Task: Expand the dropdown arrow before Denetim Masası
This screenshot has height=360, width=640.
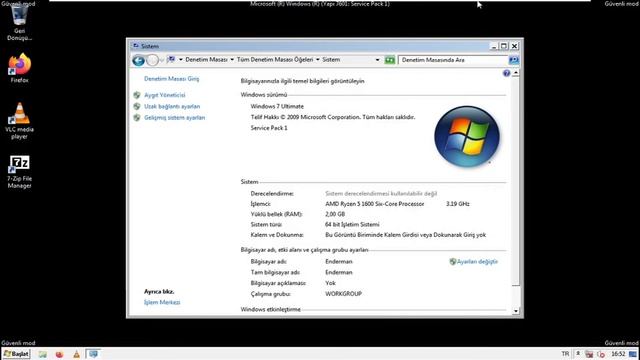Action: pyautogui.click(x=180, y=60)
